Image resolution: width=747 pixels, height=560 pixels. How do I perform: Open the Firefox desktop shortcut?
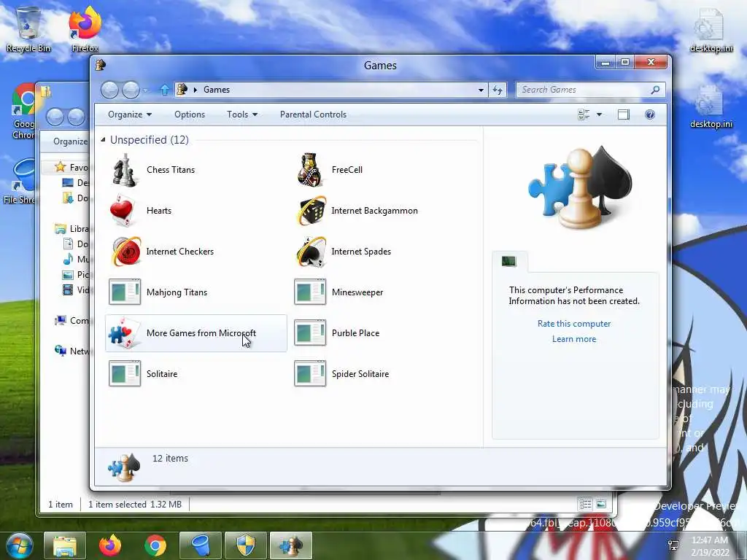point(85,28)
